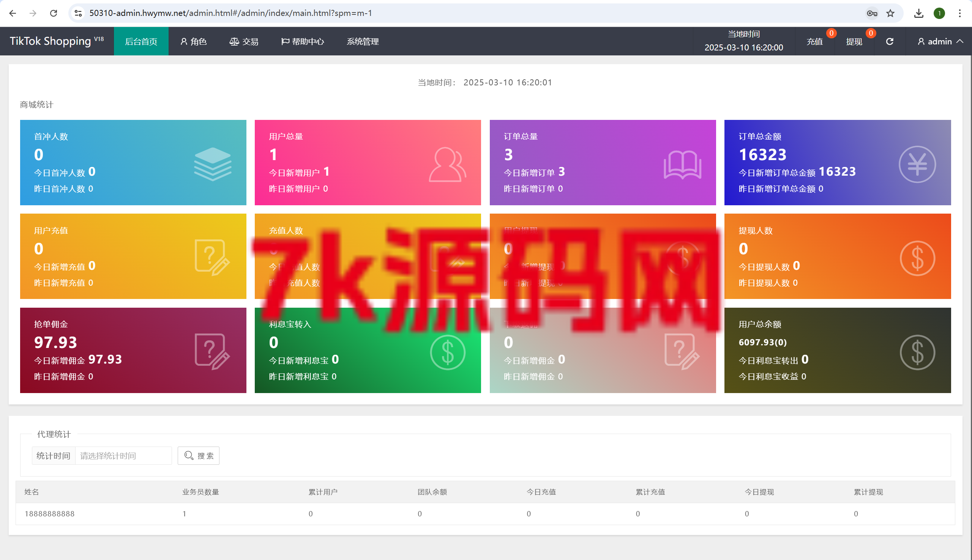
Task: Click the dollar icon on 用户总余额 card
Action: pos(918,352)
